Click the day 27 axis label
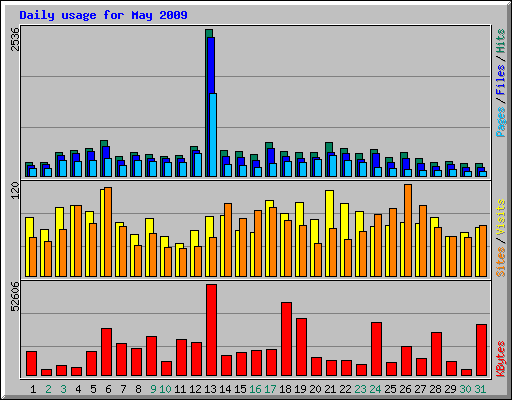Viewport: 512px width, 400px height. coord(420,389)
